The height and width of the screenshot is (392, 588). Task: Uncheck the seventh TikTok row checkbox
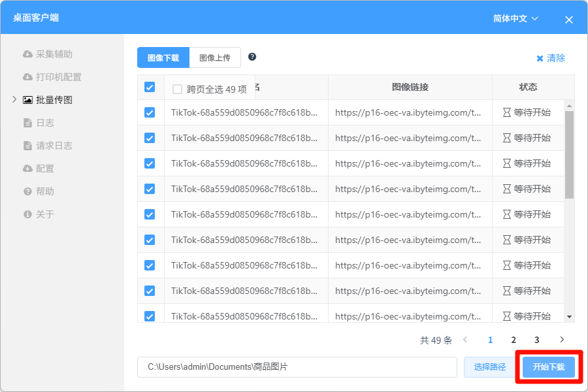click(x=150, y=266)
